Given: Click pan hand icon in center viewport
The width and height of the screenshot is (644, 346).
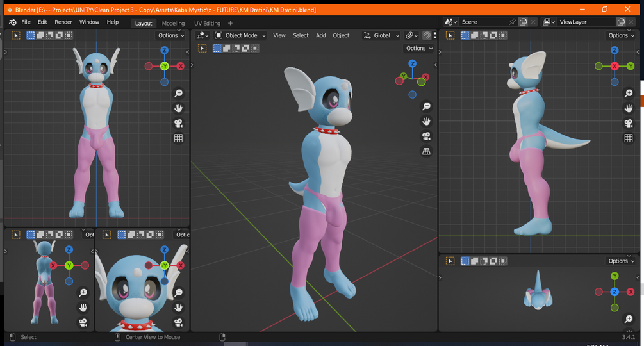Looking at the screenshot, I should 426,121.
